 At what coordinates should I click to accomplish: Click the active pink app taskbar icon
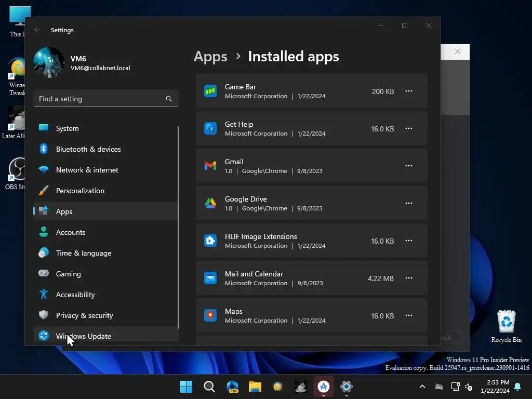coord(323,387)
